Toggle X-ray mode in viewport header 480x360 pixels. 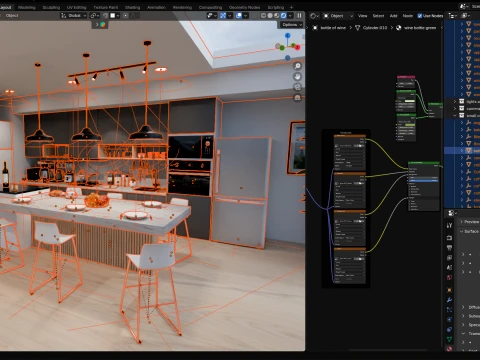click(255, 16)
